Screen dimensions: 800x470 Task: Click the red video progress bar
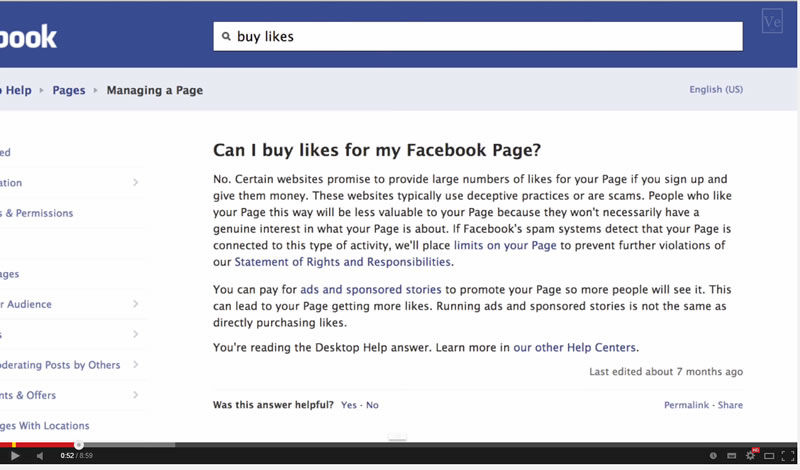pos(38,445)
